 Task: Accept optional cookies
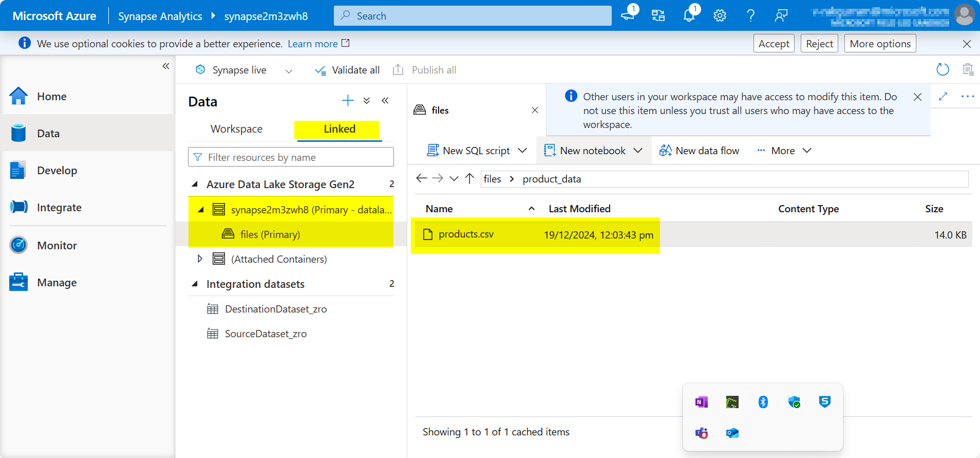774,44
